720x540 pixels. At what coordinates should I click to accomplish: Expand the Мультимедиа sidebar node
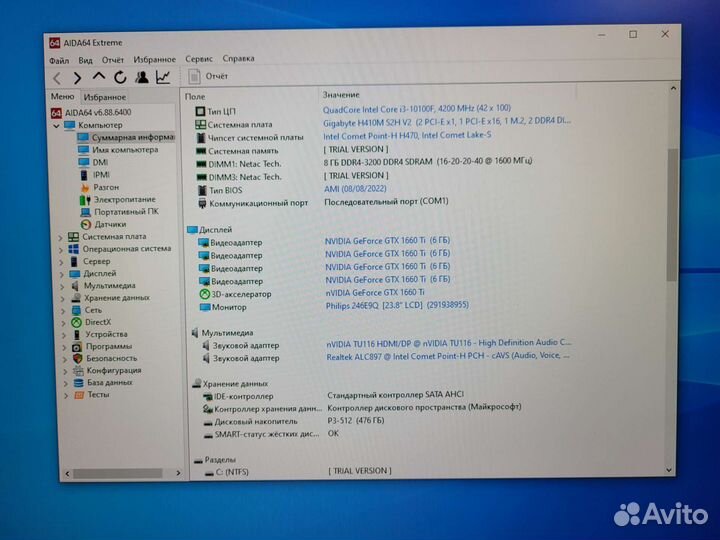coord(62,287)
